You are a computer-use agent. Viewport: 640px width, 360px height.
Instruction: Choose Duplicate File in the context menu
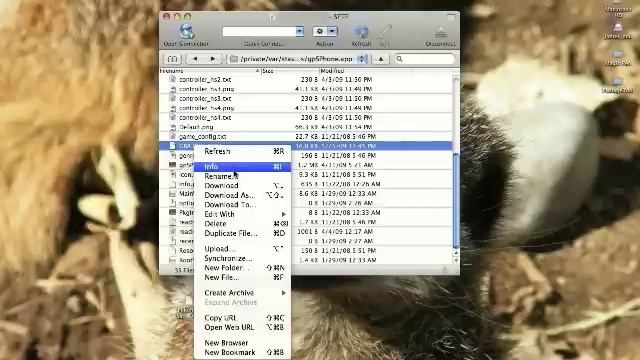[x=242, y=233]
